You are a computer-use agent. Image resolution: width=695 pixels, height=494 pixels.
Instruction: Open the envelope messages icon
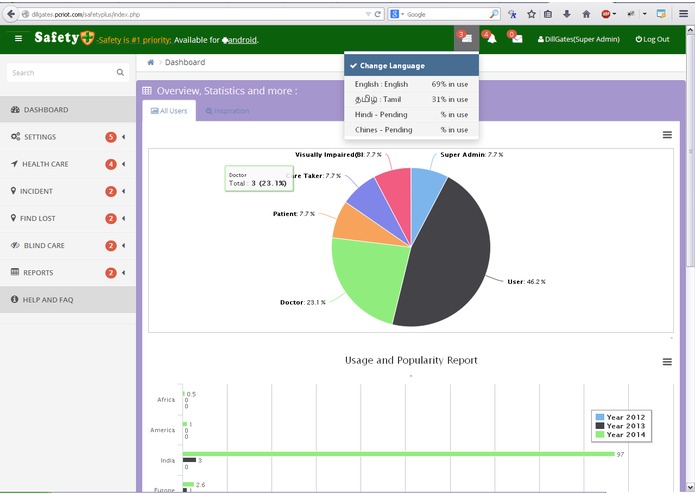[x=516, y=39]
